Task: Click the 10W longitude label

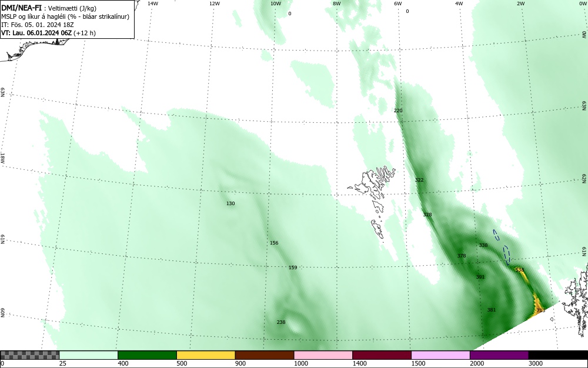Action: (x=275, y=4)
